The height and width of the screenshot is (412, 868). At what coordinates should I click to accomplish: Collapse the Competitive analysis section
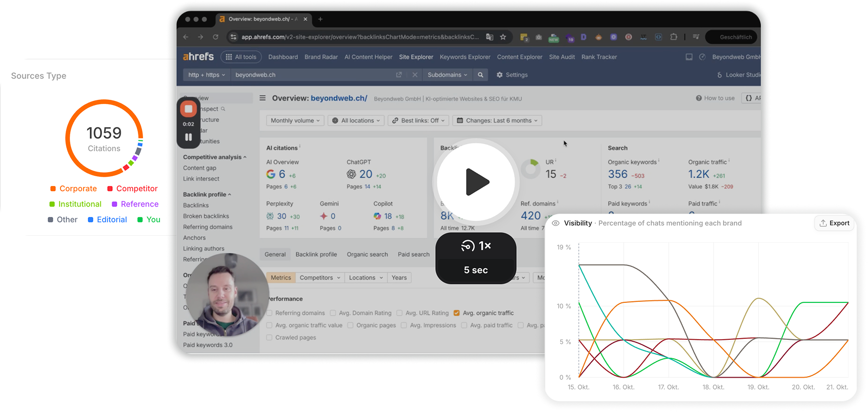pos(215,157)
